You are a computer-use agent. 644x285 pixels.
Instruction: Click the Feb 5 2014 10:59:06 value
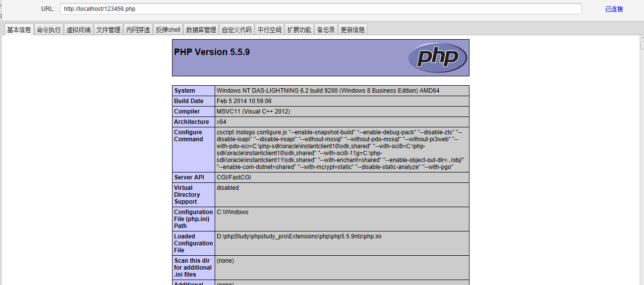244,101
